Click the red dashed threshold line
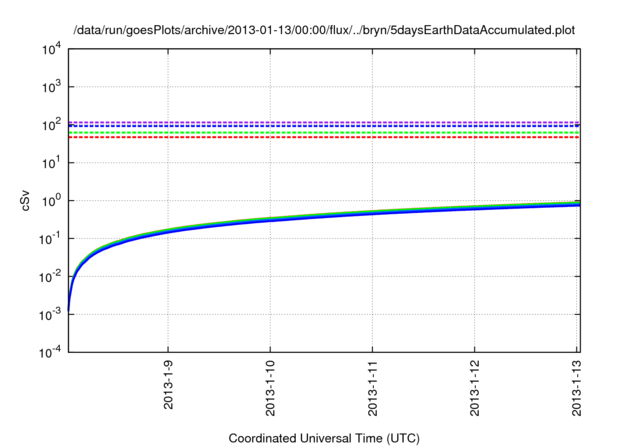The image size is (640, 448). (324, 137)
